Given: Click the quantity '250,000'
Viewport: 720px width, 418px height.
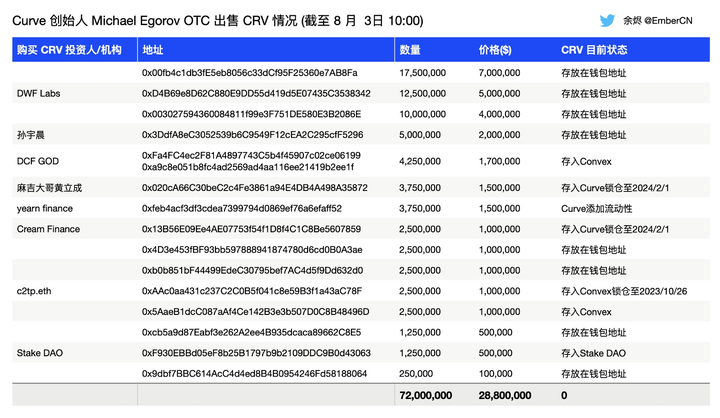Looking at the screenshot, I should pyautogui.click(x=416, y=374).
